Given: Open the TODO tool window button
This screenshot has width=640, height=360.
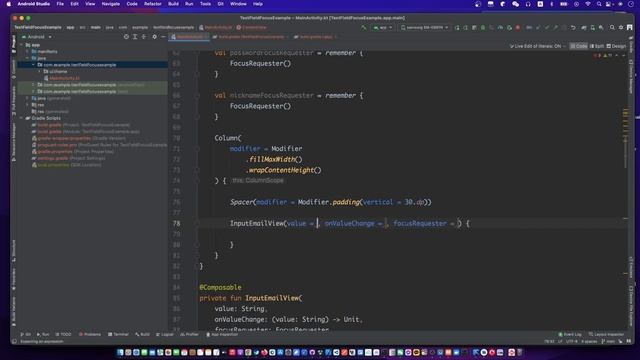Looking at the screenshot, I should [64, 334].
